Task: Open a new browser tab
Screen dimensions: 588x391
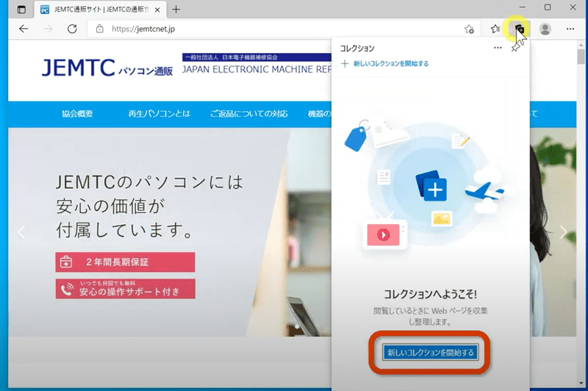Action: click(176, 10)
